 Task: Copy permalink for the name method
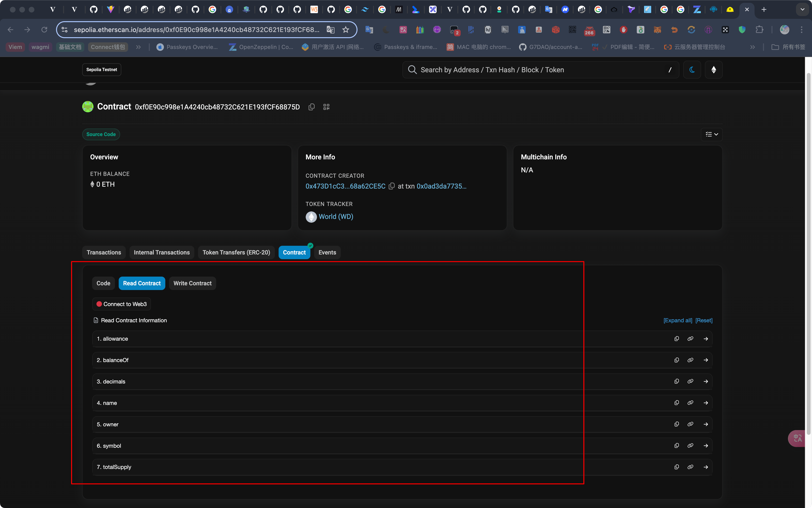point(690,403)
